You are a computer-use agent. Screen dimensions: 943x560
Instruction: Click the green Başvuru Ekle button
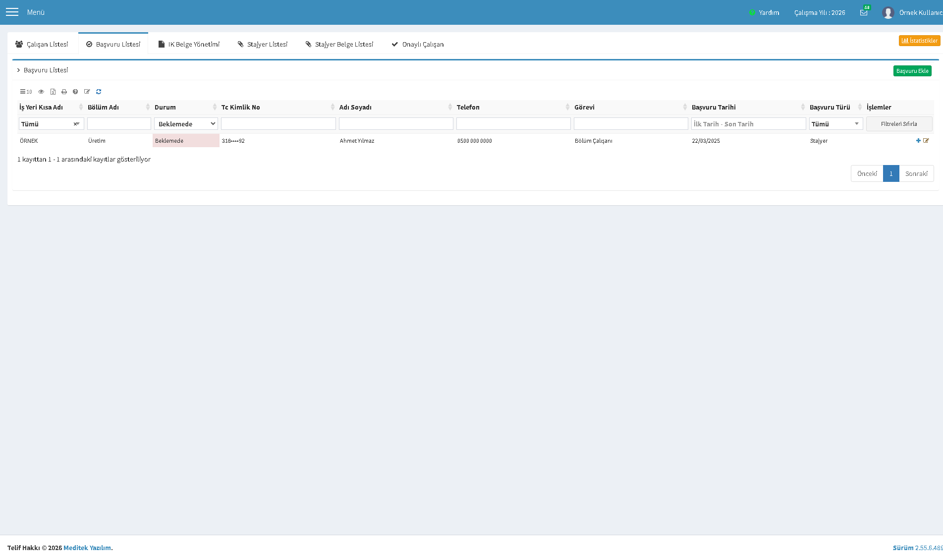(912, 71)
